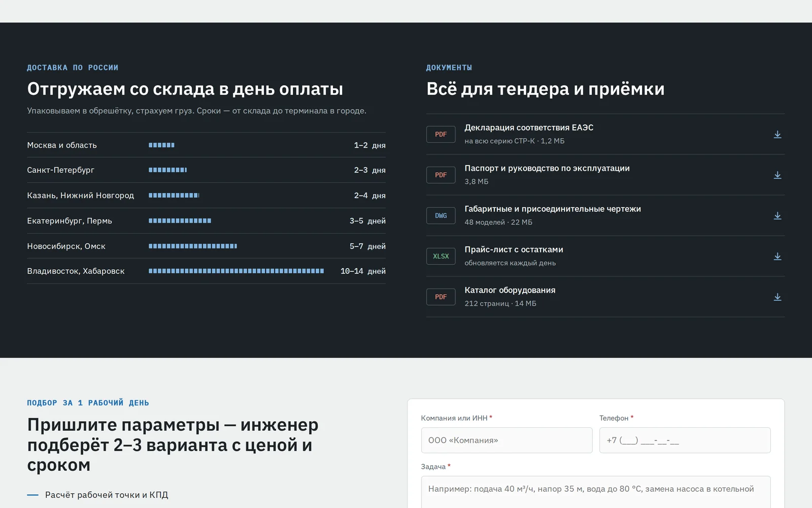Image resolution: width=812 pixels, height=508 pixels.
Task: Click the Новосибирск, Омск row label
Action: click(66, 246)
